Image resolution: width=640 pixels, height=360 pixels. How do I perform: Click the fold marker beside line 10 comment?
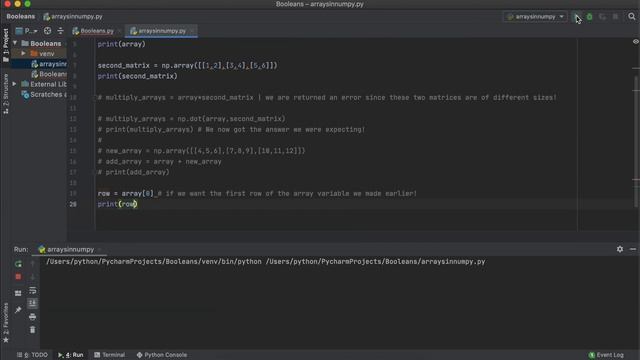[95, 98]
